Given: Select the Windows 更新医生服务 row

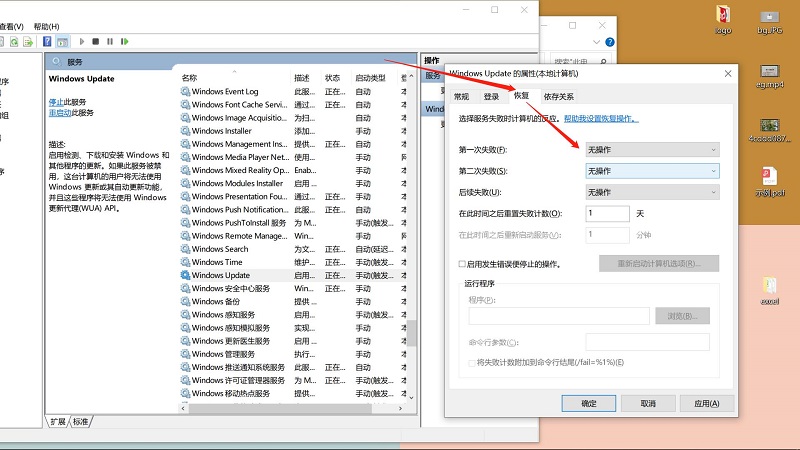Looking at the screenshot, I should (x=293, y=341).
